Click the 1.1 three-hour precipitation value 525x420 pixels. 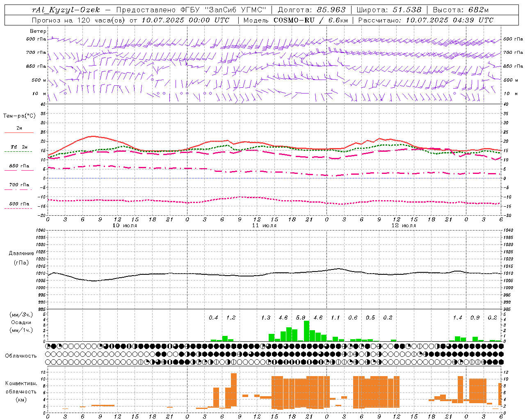(x=336, y=318)
